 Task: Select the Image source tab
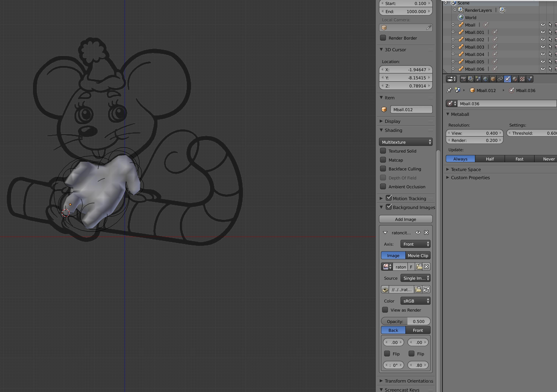pos(393,255)
